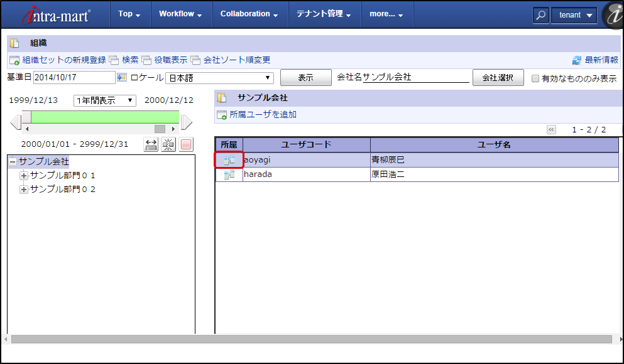Click the 基準日 date input field
Image resolution: width=624 pixels, height=364 pixels.
click(74, 77)
